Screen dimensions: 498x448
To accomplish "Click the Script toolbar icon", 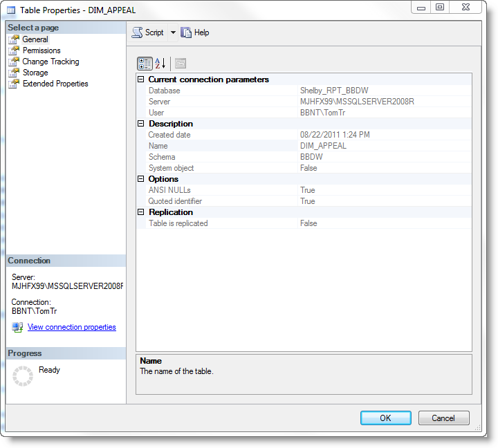I will pos(137,32).
